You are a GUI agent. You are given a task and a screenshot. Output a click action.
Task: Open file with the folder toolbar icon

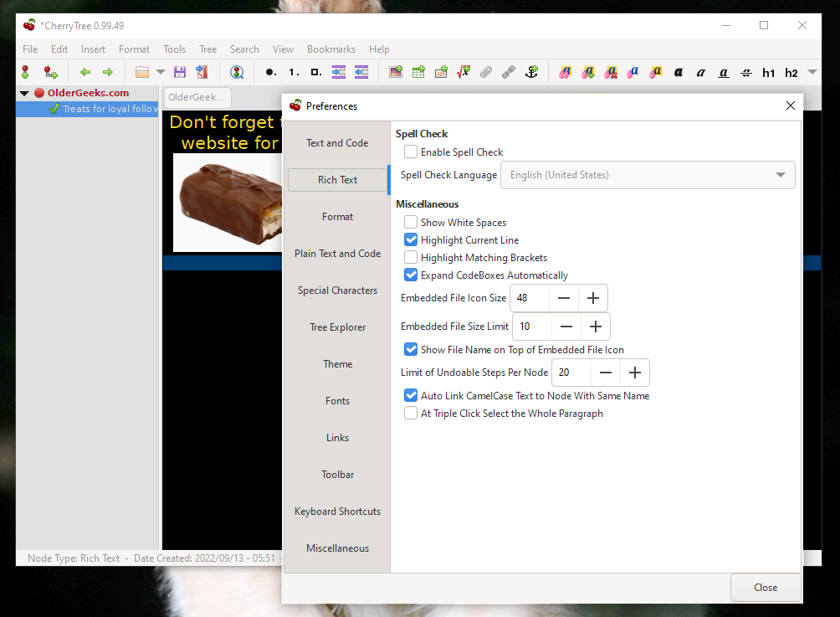tap(142, 72)
